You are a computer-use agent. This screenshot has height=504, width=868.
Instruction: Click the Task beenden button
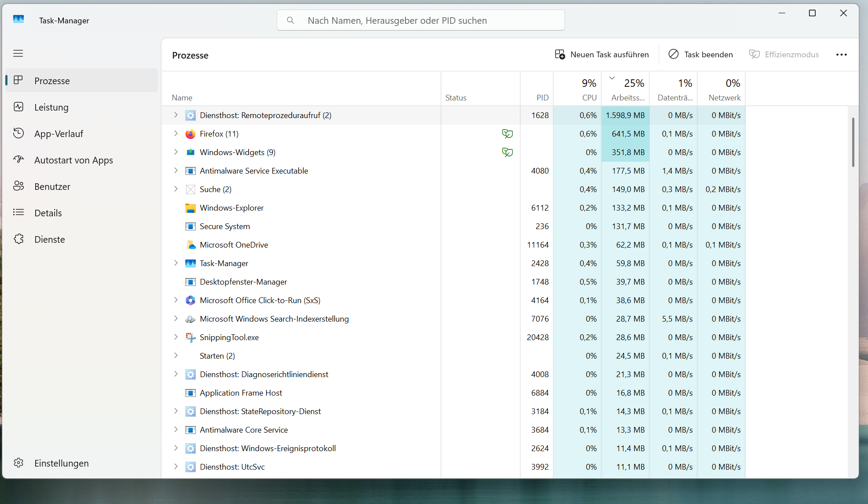700,54
